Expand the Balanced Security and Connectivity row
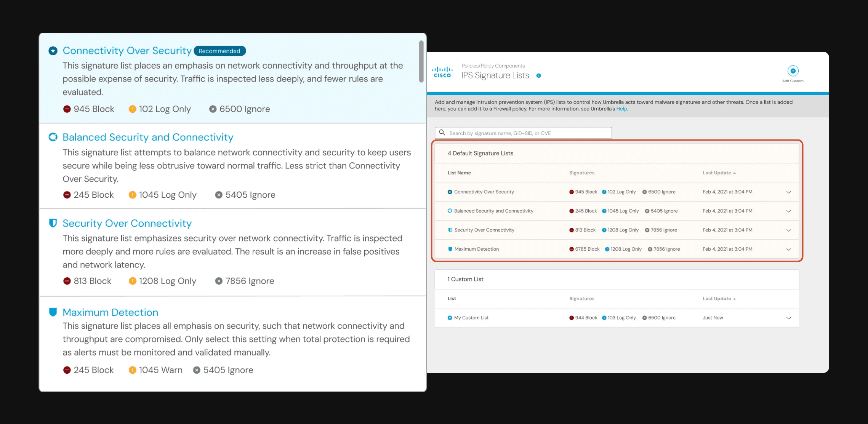868x424 pixels. coord(788,211)
